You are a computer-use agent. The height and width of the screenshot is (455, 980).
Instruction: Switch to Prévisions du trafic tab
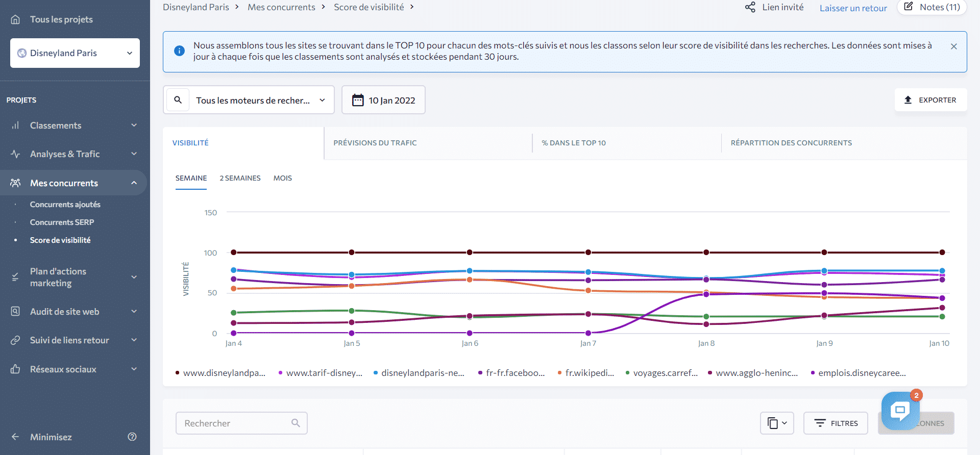pyautogui.click(x=375, y=143)
